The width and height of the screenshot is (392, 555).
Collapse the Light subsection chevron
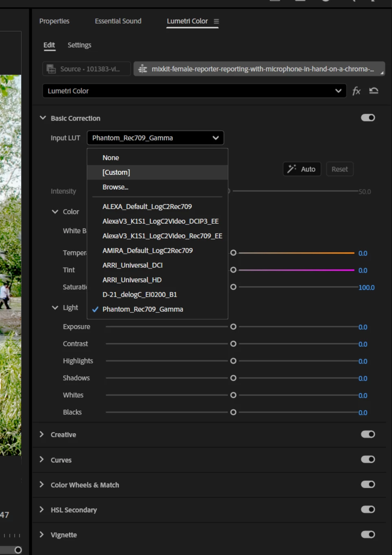pyautogui.click(x=55, y=308)
